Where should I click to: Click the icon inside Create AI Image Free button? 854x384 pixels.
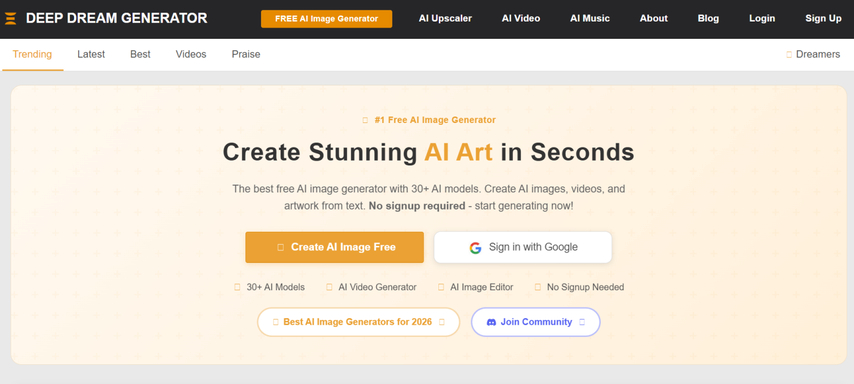click(x=280, y=247)
